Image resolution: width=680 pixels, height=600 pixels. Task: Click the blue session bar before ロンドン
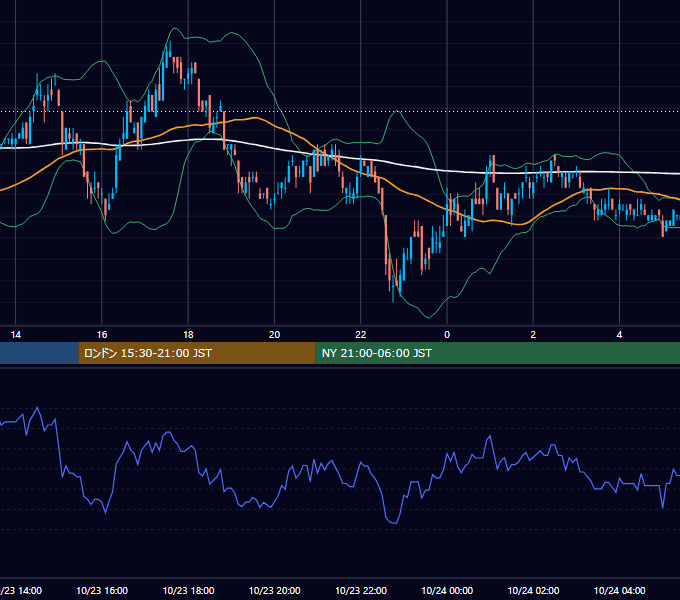click(x=39, y=353)
